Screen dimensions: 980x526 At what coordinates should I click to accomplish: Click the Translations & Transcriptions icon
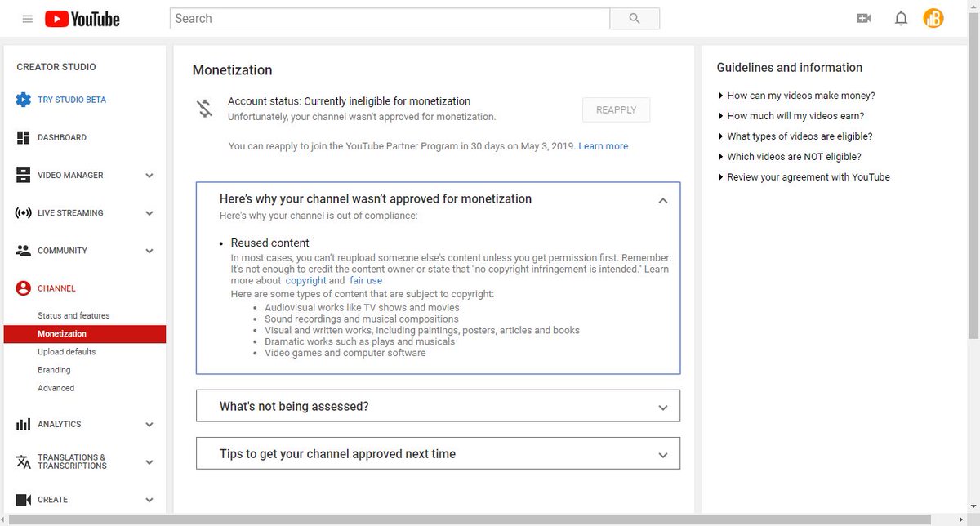click(x=24, y=461)
